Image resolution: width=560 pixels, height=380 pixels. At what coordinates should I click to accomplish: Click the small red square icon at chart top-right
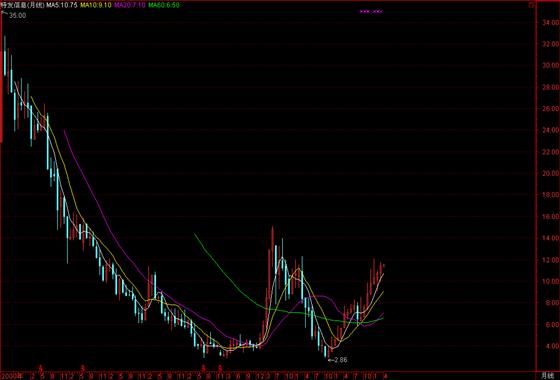[531, 5]
